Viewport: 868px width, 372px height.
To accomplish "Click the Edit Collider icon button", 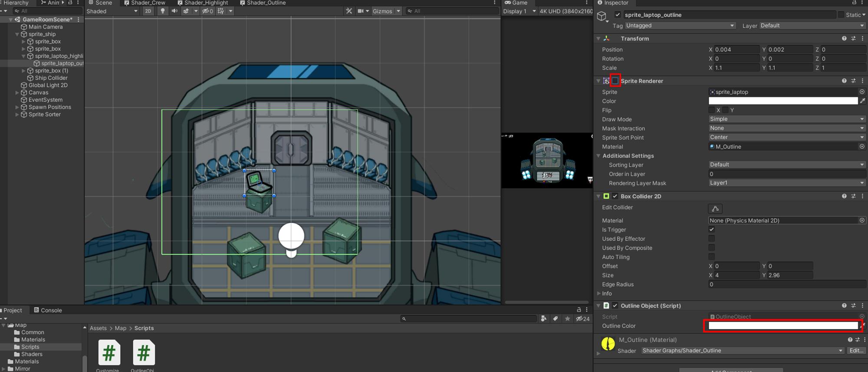I will pyautogui.click(x=715, y=209).
